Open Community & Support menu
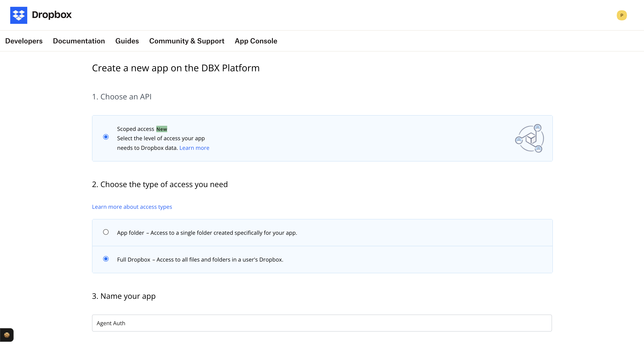The height and width of the screenshot is (352, 644). click(187, 41)
